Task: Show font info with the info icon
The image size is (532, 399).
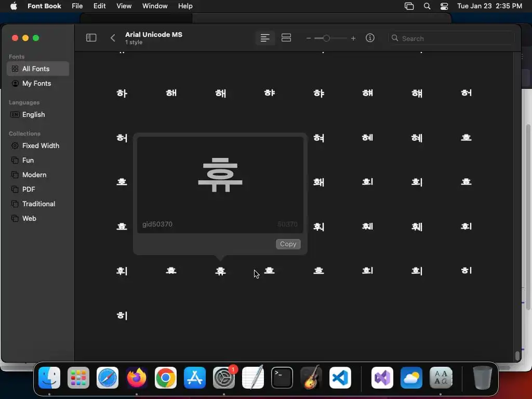Action: tap(370, 38)
